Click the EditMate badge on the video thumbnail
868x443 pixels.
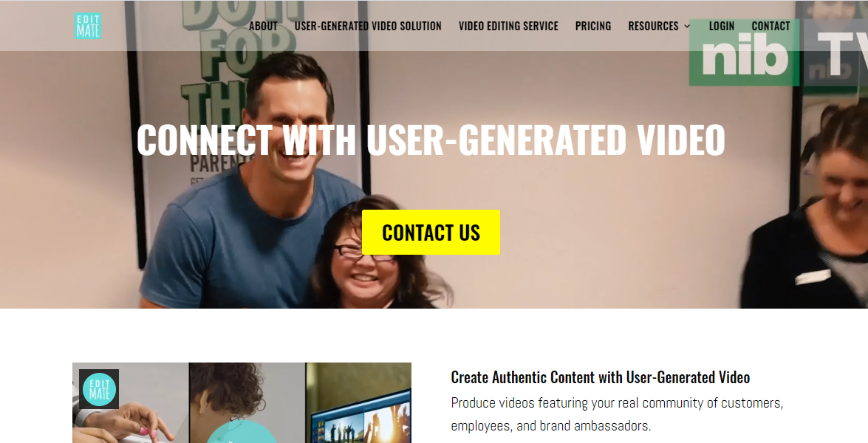[99, 389]
